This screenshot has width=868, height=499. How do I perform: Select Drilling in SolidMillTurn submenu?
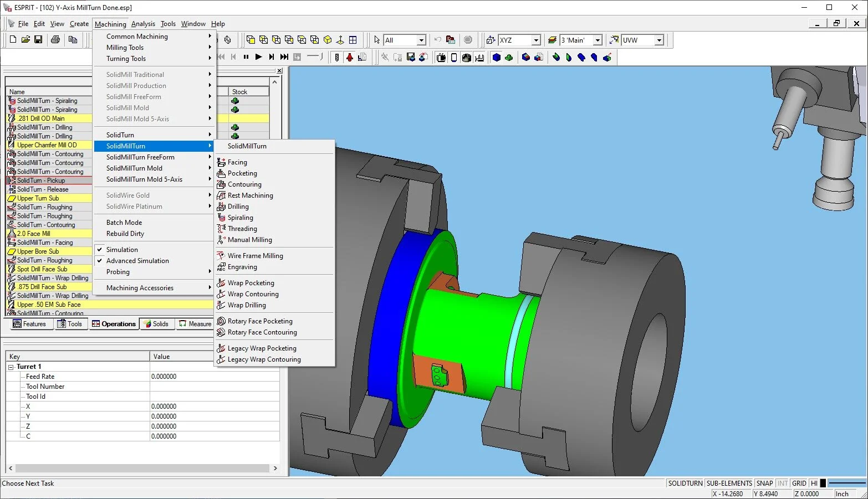pyautogui.click(x=274, y=207)
